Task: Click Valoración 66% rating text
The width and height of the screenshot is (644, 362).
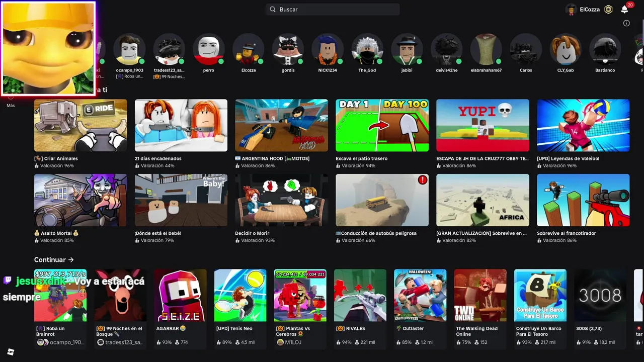Action: (358, 240)
